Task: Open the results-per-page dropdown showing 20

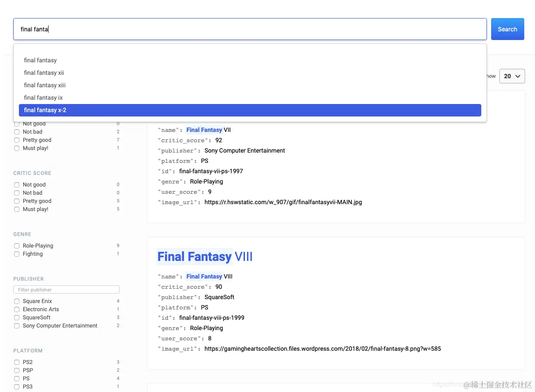Action: (512, 76)
